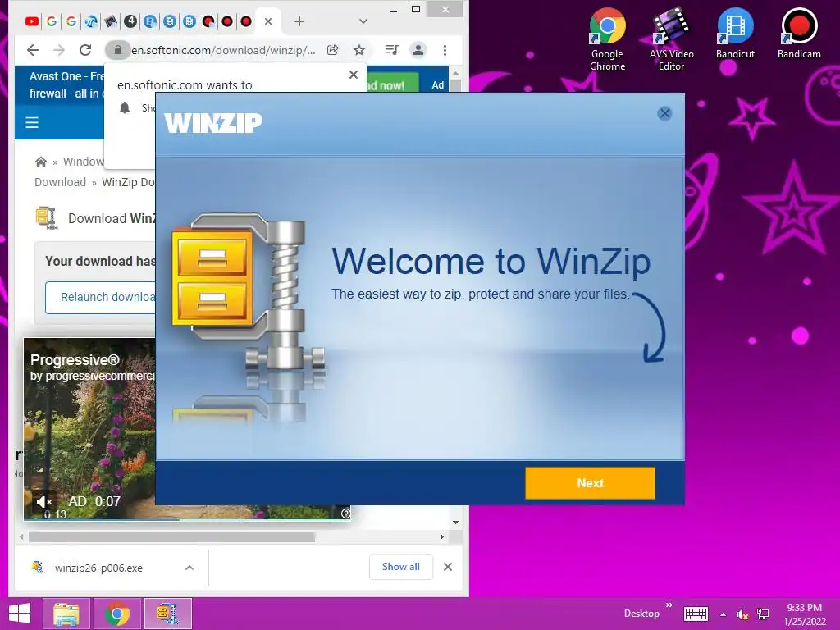The height and width of the screenshot is (630, 840).
Task: Reload the Softonic page
Action: click(85, 50)
